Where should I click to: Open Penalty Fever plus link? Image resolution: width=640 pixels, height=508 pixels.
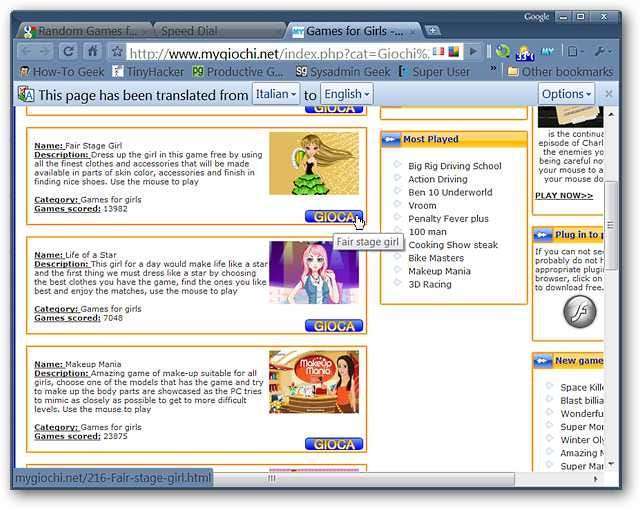(x=448, y=219)
